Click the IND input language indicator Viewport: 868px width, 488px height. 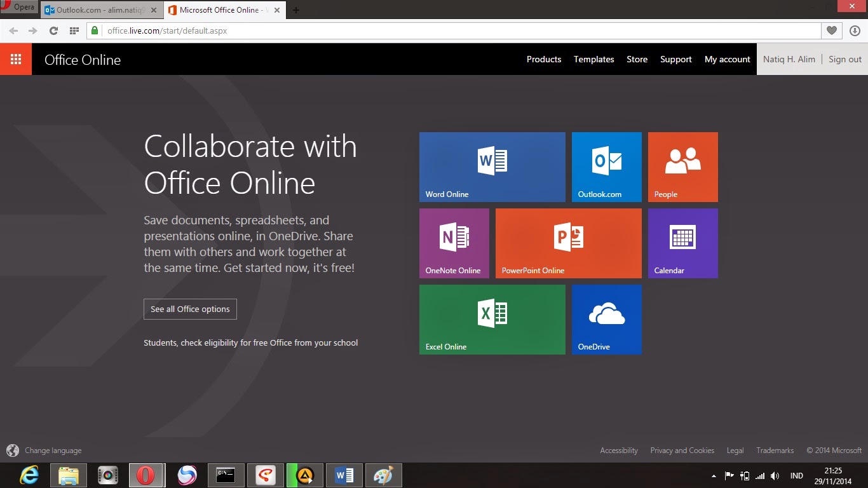796,475
